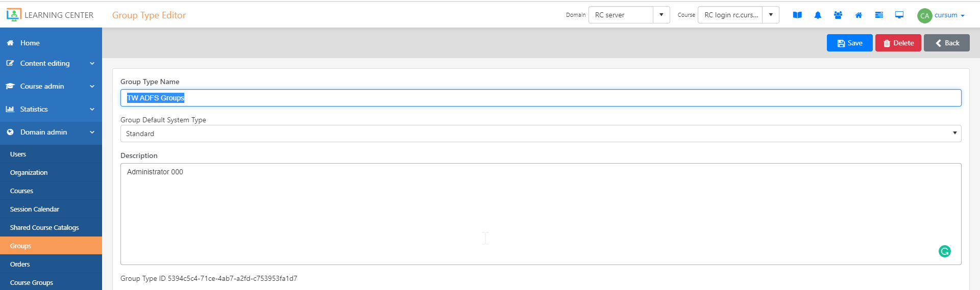Open the Course selector dropdown arrow

coord(771,15)
